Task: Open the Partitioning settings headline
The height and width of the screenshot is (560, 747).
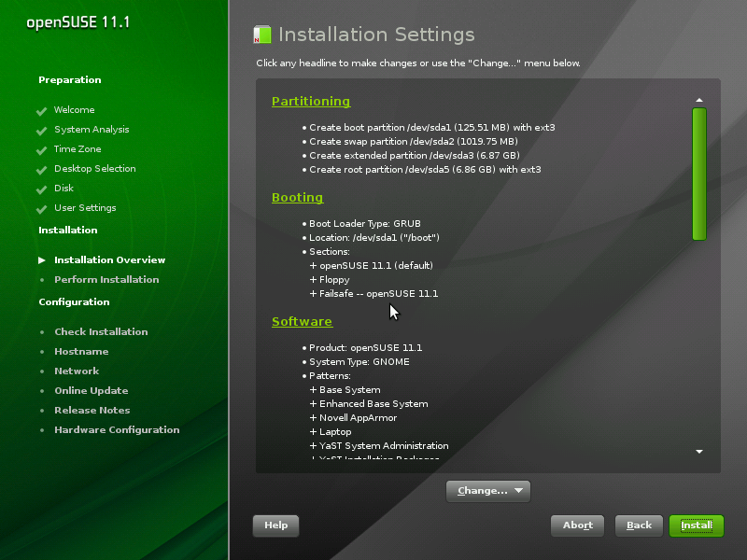Action: [x=311, y=102]
